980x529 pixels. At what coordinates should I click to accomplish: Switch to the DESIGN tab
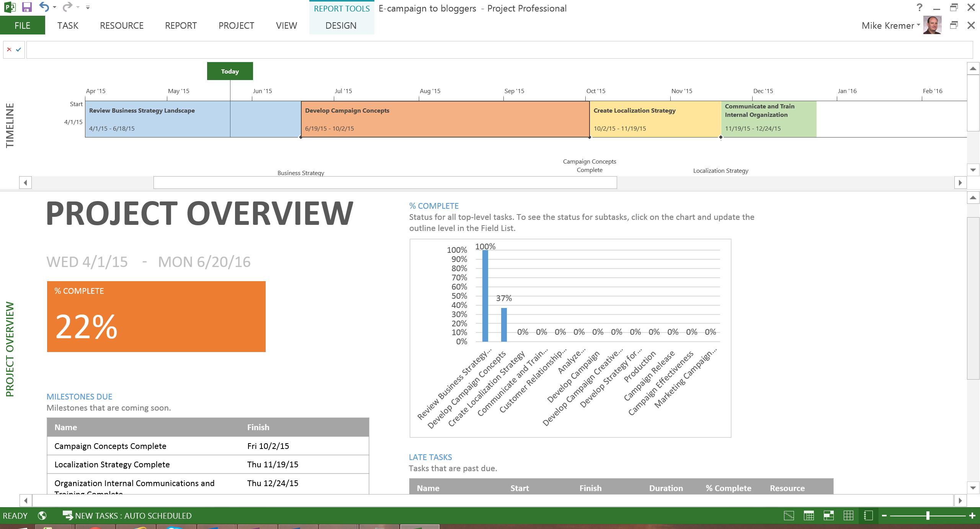click(x=341, y=25)
